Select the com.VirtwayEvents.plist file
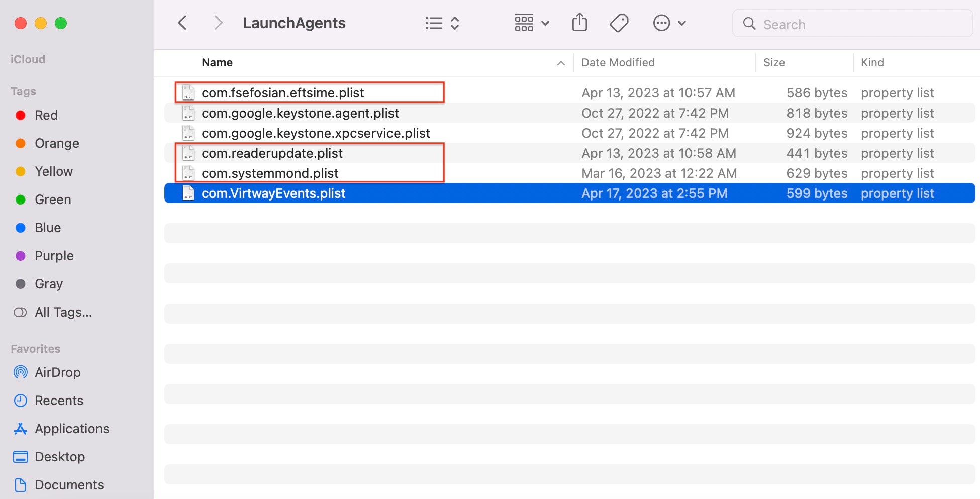Screen dimensions: 980x499 [x=570, y=193]
